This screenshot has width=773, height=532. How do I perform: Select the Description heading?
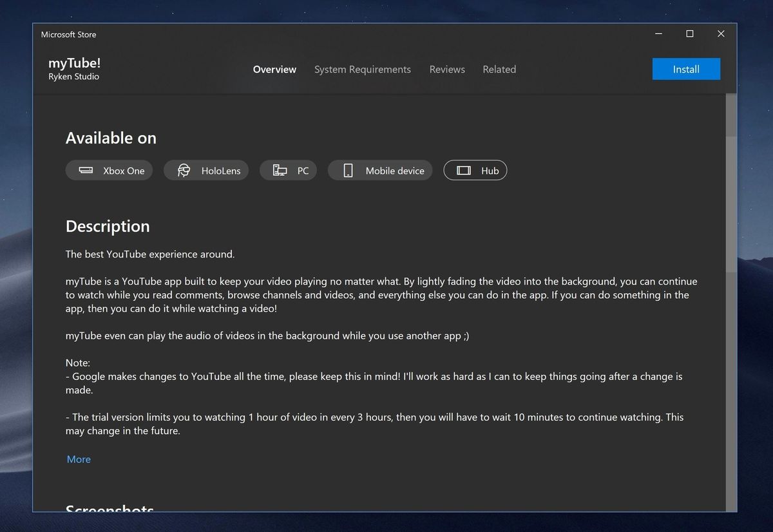pyautogui.click(x=108, y=227)
